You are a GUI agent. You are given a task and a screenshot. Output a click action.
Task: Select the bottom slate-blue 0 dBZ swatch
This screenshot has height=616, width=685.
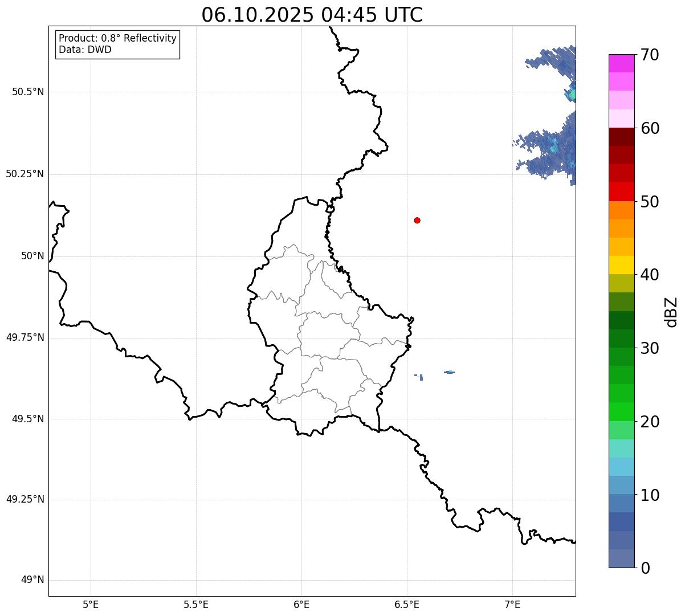(x=621, y=558)
